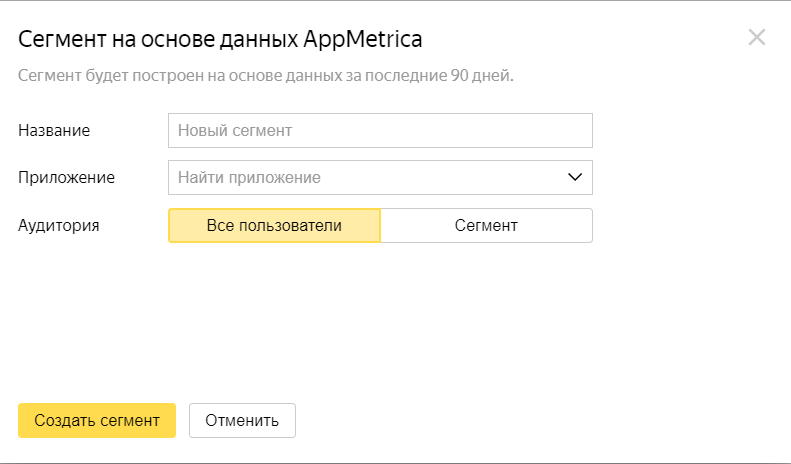This screenshot has height=464, width=791.
Task: Close the AppMetrica segment dialog
Action: (757, 37)
